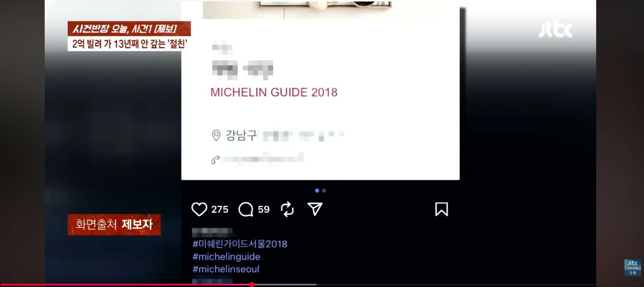Select the first blue carousel dot
Image resolution: width=644 pixels, height=287 pixels.
coord(317,191)
